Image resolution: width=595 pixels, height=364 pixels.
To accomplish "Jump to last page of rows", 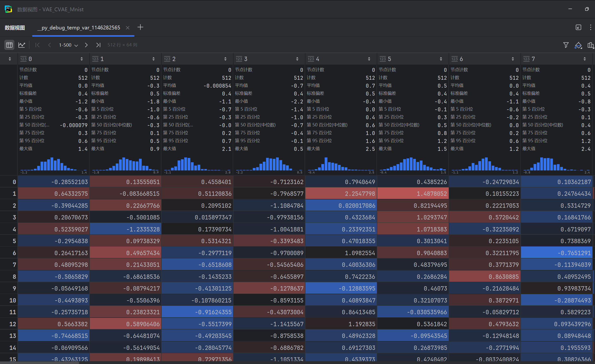I will tap(98, 45).
